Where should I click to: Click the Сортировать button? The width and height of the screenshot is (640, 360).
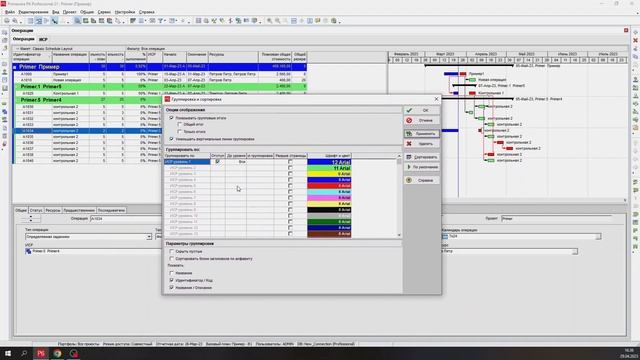click(422, 157)
